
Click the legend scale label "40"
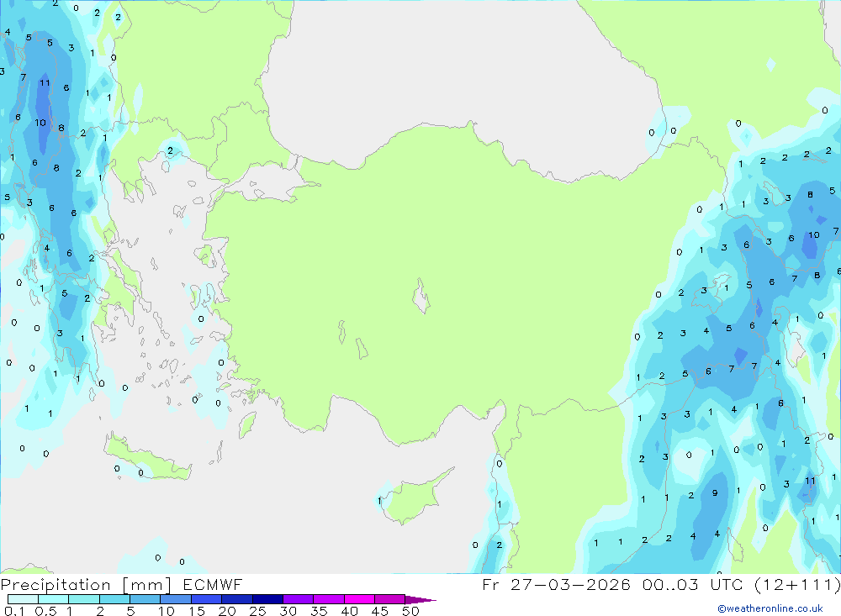(x=349, y=611)
